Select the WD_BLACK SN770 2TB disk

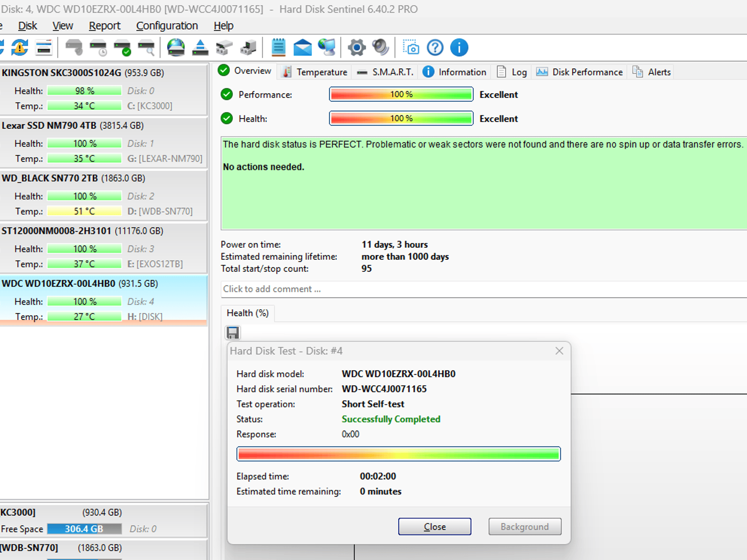104,195
